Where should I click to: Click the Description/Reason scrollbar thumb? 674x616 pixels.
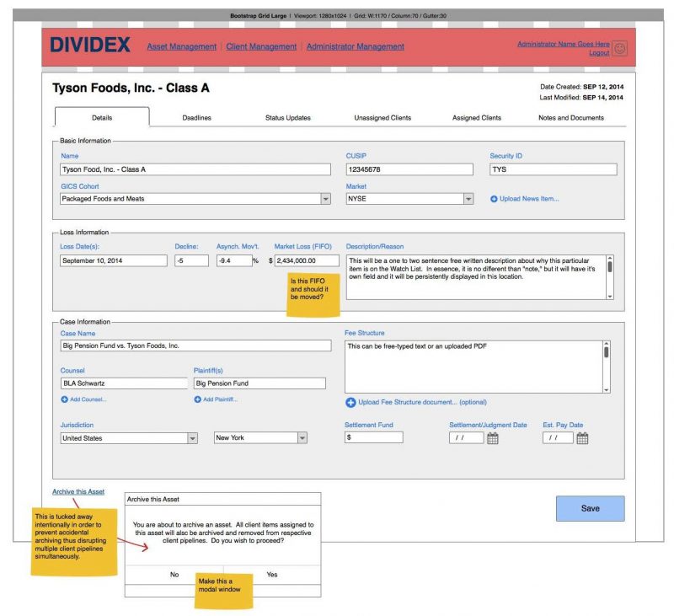(609, 267)
